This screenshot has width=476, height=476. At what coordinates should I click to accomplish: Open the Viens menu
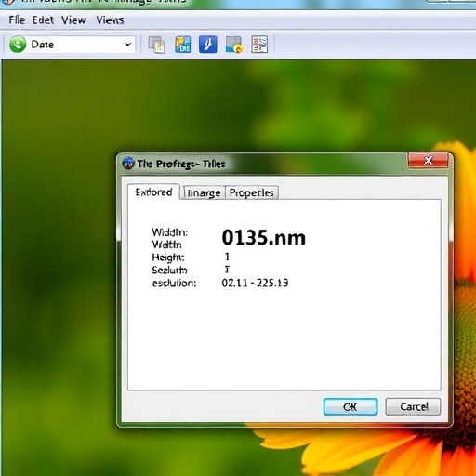110,20
